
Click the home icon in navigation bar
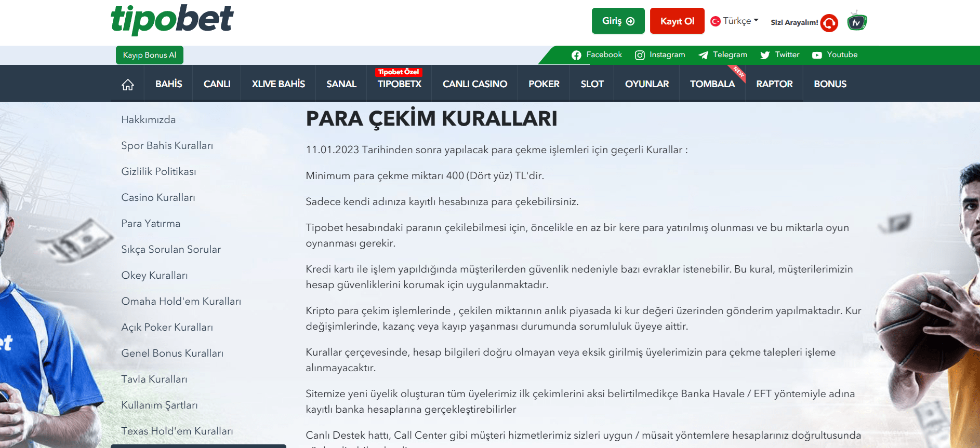point(128,84)
